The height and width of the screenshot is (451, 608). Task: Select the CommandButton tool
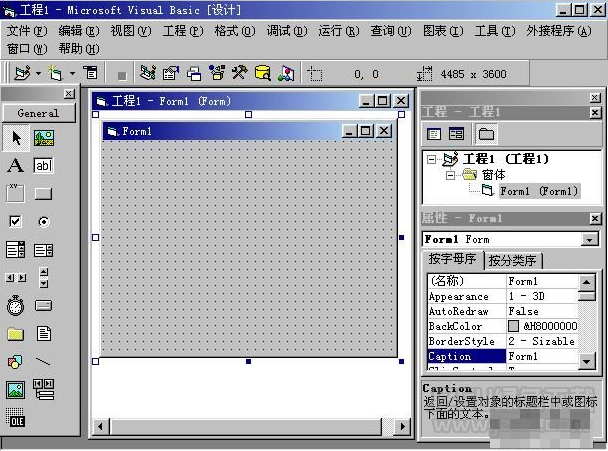pos(43,194)
